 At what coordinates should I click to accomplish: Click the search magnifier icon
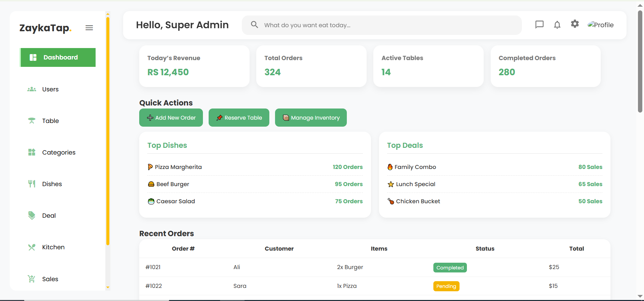coord(255,25)
